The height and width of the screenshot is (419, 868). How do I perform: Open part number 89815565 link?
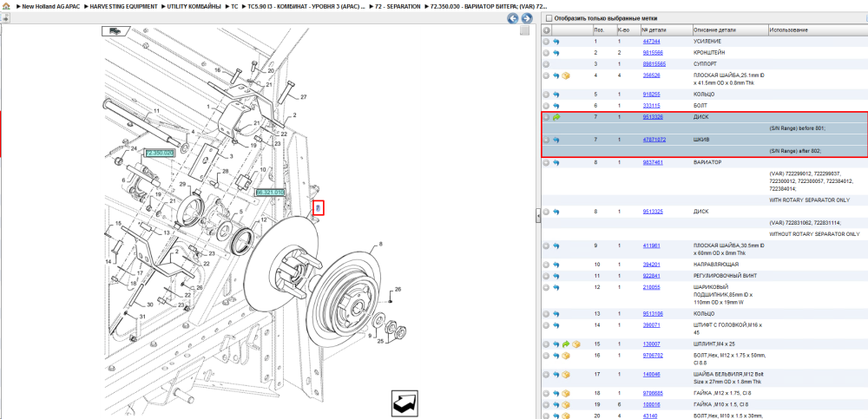(x=654, y=64)
